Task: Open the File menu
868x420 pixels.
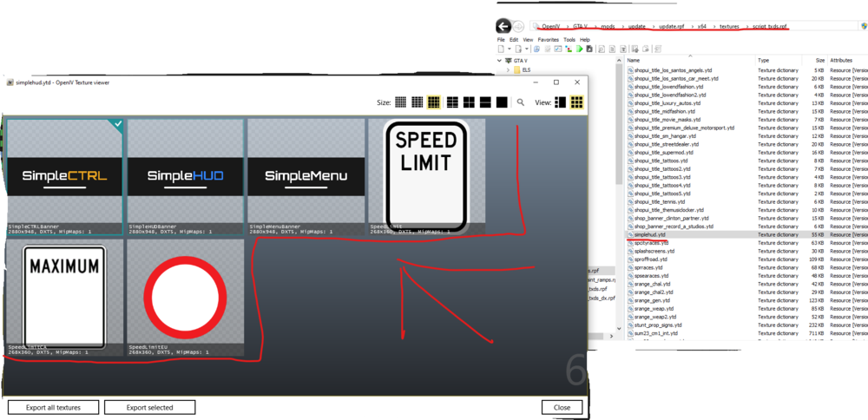Action: coord(501,40)
